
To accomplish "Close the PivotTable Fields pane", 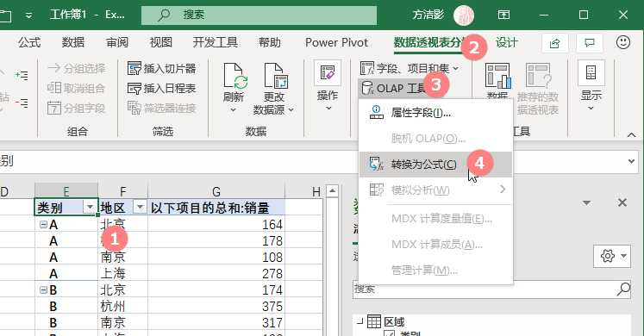I will [622, 202].
